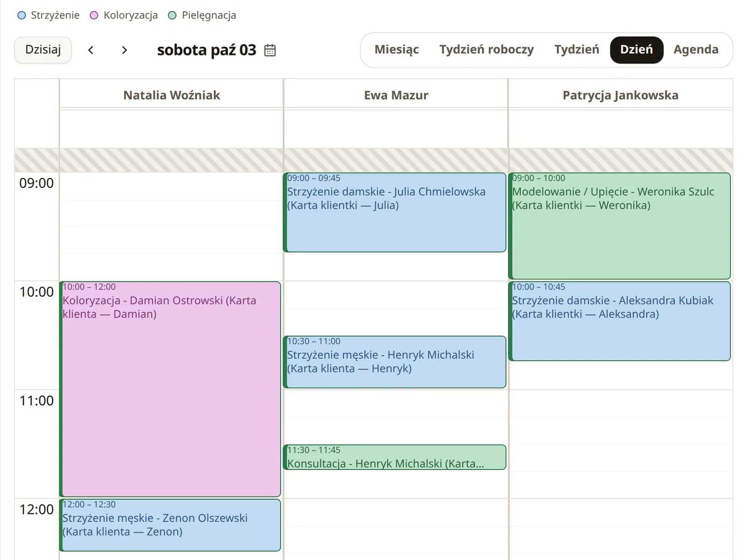
Task: Open Ewa Mazur column header
Action: (396, 95)
